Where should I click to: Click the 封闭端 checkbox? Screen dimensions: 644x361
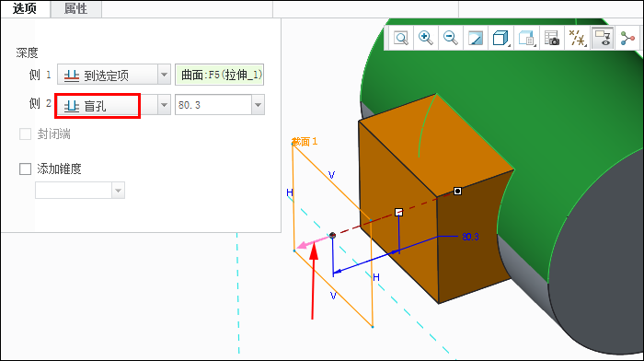coord(25,134)
